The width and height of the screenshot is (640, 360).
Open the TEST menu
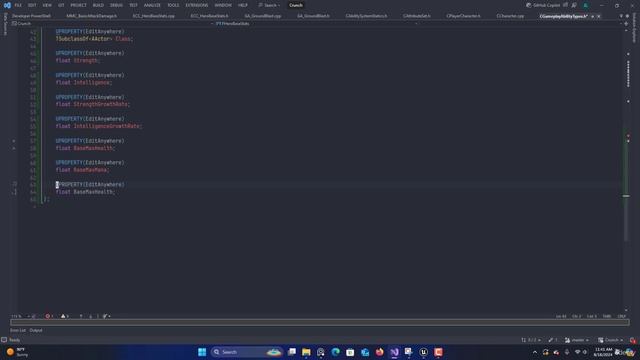click(x=133, y=5)
